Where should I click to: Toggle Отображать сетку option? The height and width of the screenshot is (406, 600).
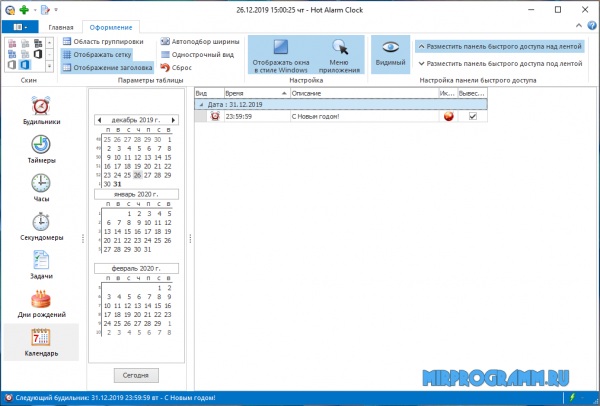(97, 54)
